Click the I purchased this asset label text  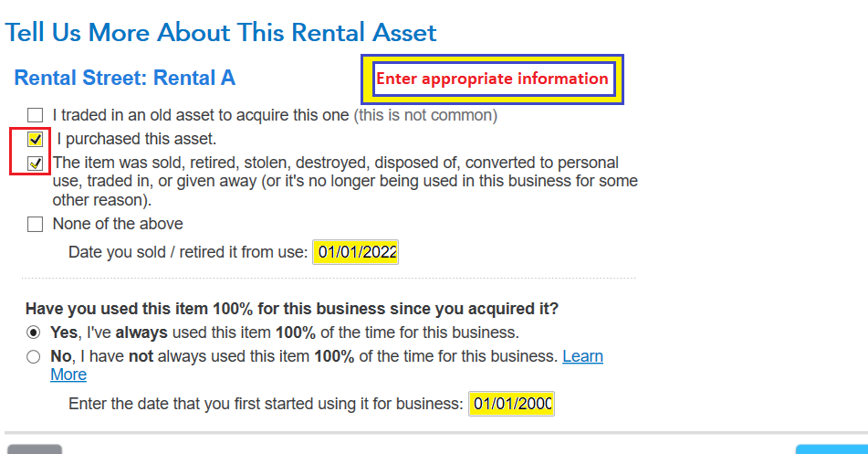pos(136,139)
